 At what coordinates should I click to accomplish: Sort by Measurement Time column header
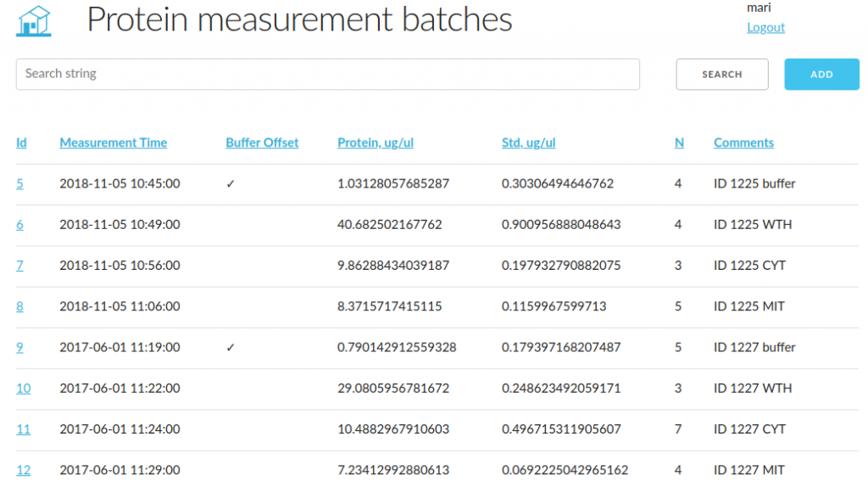[x=114, y=143]
